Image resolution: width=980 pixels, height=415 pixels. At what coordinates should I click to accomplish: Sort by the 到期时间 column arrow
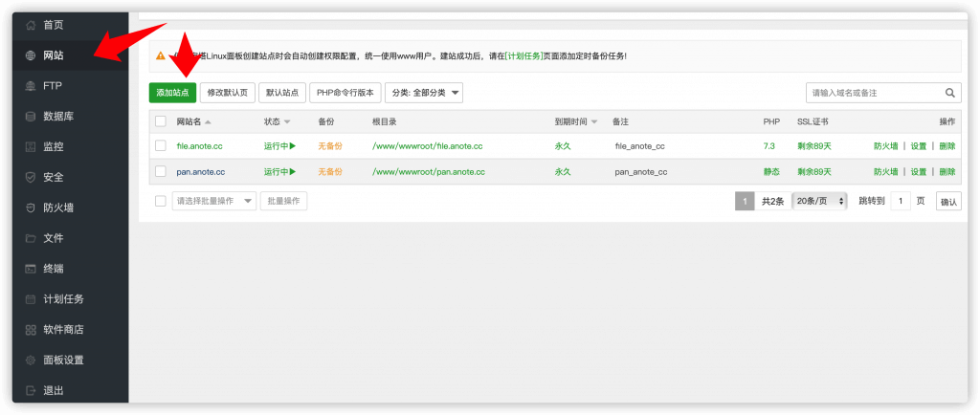[x=594, y=121]
